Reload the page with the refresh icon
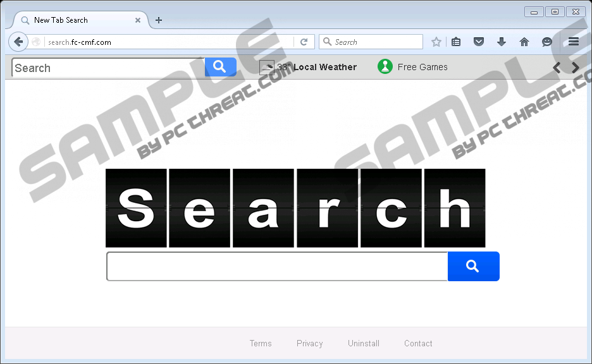 304,42
